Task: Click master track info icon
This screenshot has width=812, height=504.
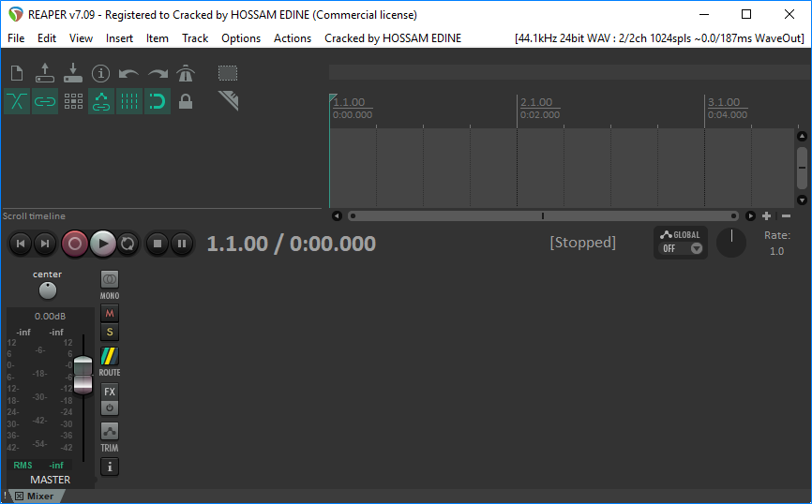Action: 110,467
